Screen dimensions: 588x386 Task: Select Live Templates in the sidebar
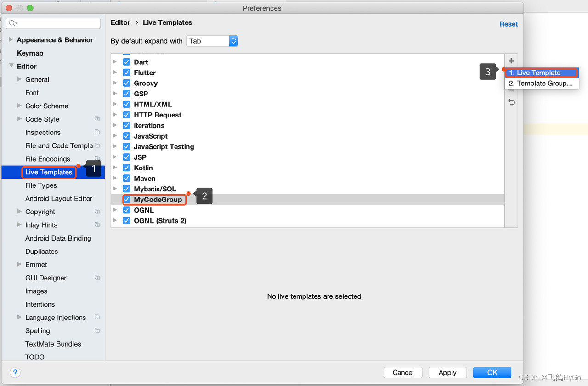[49, 172]
